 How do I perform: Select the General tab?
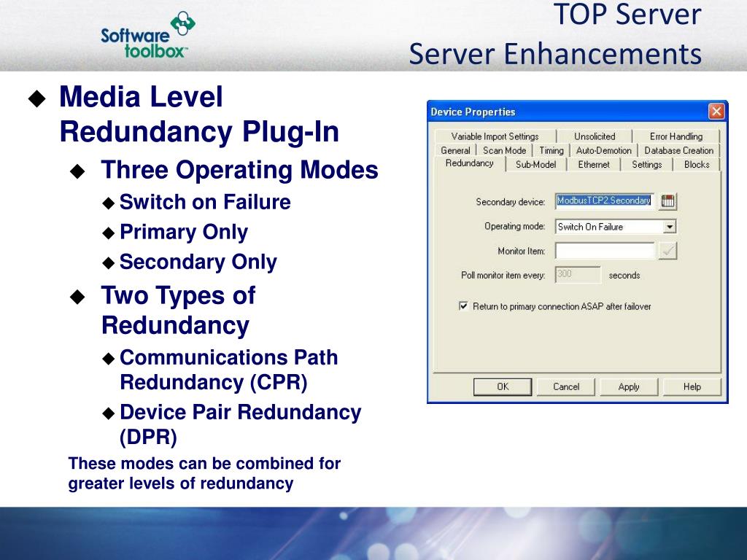455,150
